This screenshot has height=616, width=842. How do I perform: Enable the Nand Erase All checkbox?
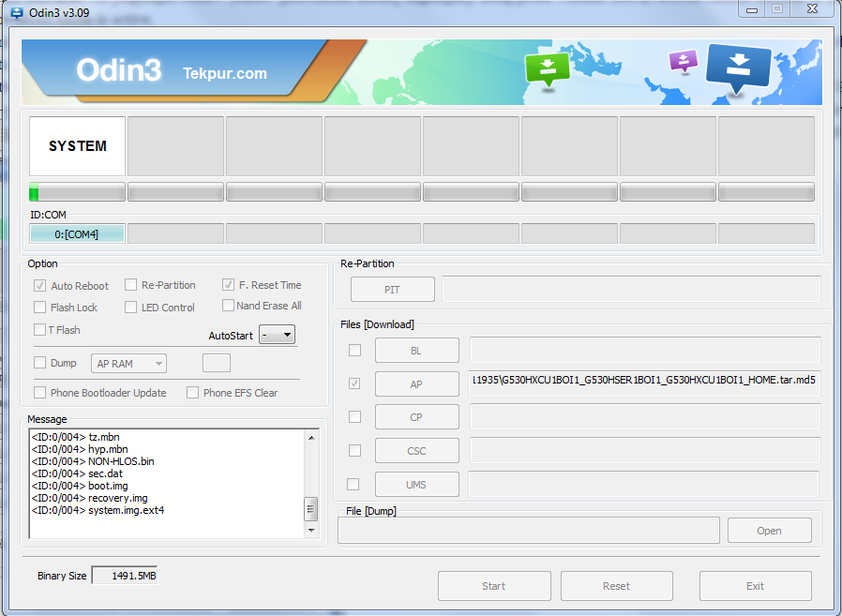(x=228, y=305)
